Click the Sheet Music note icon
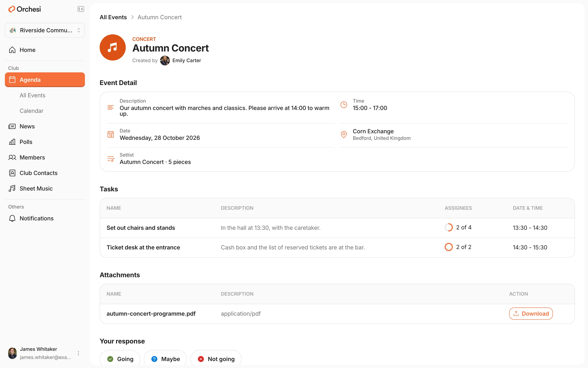 [12, 189]
